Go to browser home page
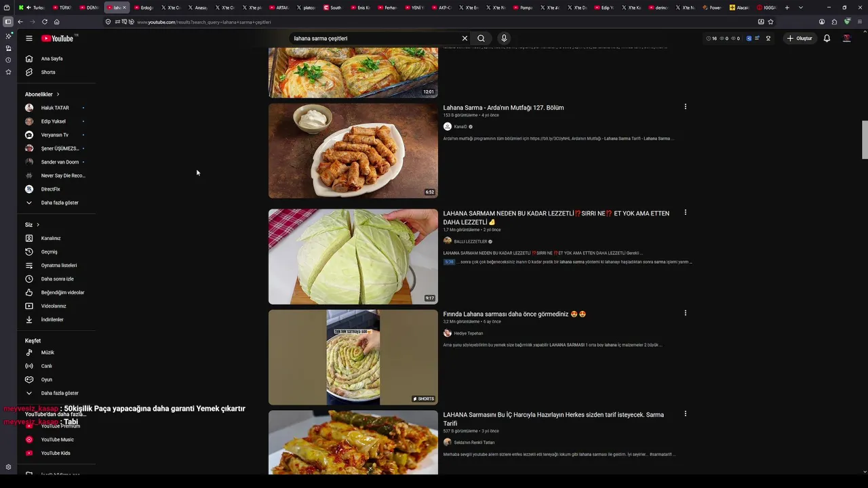Viewport: 868px width, 488px height. (57, 22)
